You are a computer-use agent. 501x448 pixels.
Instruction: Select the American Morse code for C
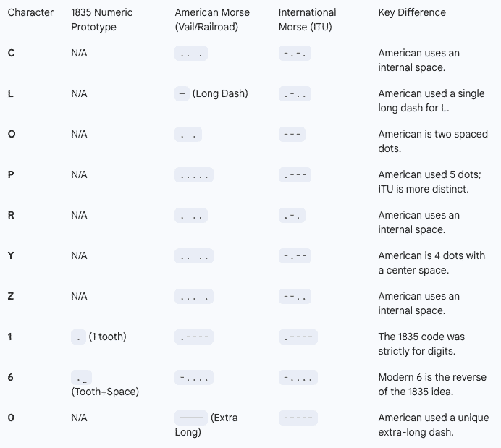coord(191,53)
